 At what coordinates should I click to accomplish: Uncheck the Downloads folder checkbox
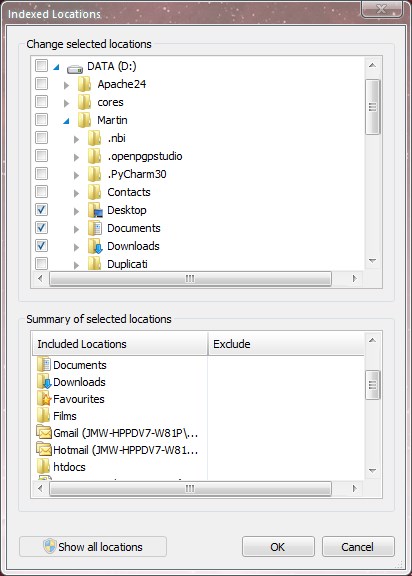tap(41, 245)
